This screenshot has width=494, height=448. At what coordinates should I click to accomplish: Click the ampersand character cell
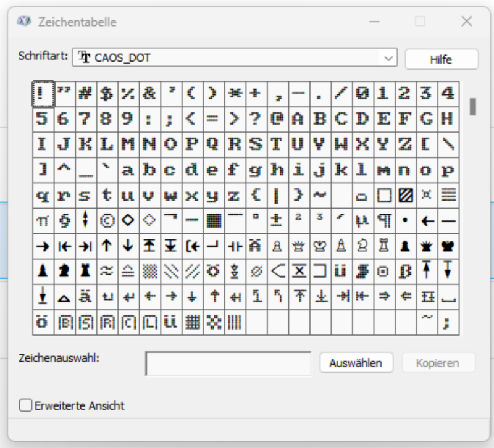click(x=149, y=94)
